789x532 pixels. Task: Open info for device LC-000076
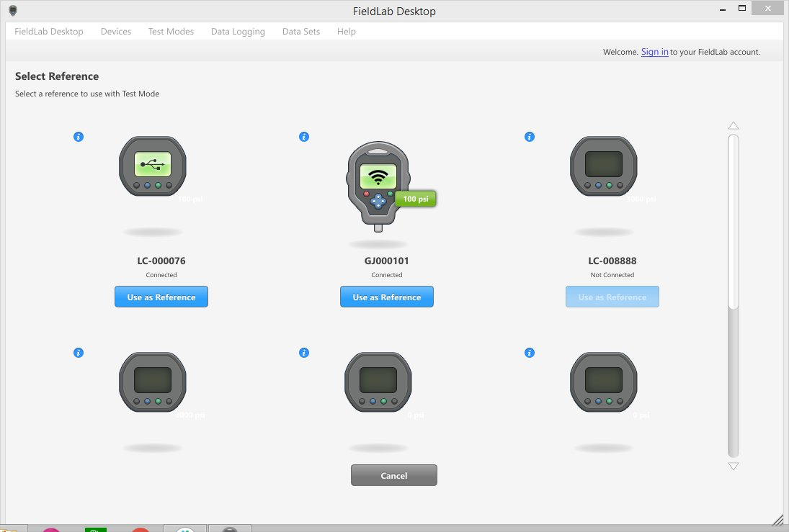click(x=79, y=137)
